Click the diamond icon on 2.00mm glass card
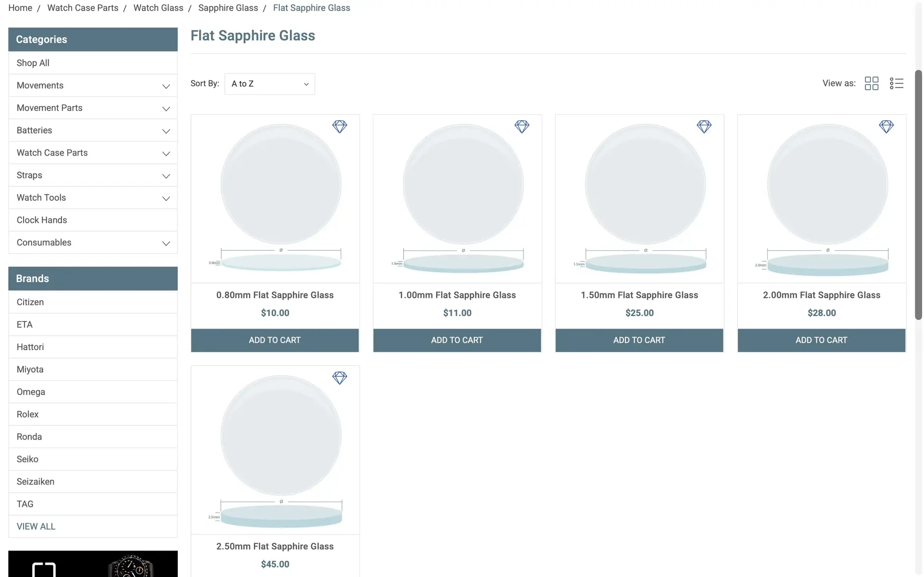Viewport: 924px width, 577px height. [886, 127]
